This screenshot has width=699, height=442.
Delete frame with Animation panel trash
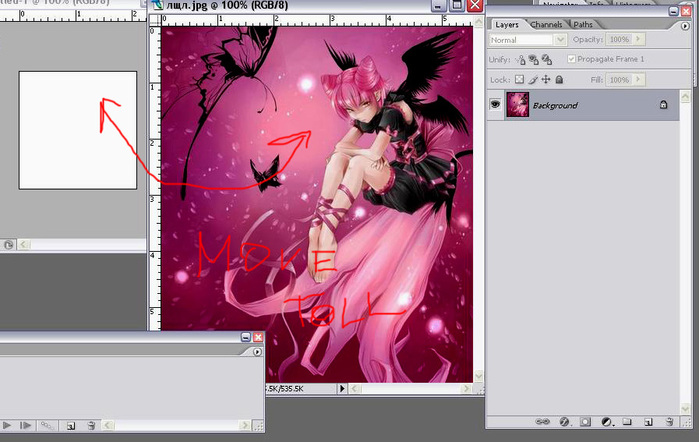91,425
